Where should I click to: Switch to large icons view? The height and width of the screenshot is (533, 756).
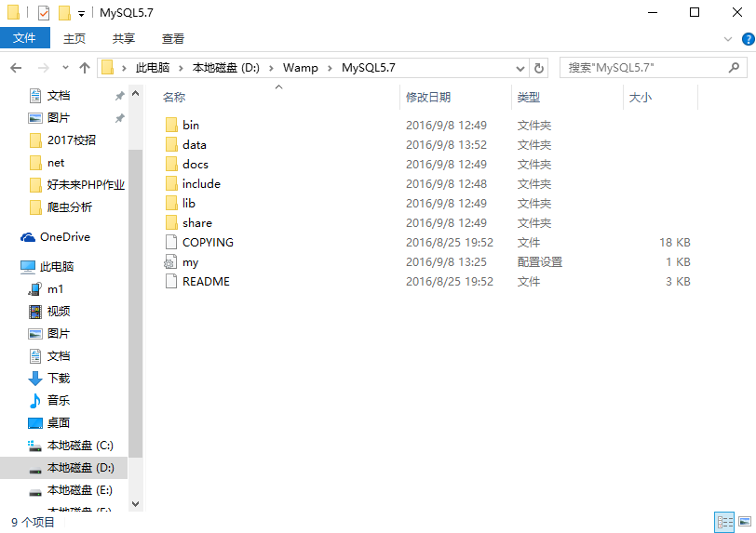(x=745, y=522)
